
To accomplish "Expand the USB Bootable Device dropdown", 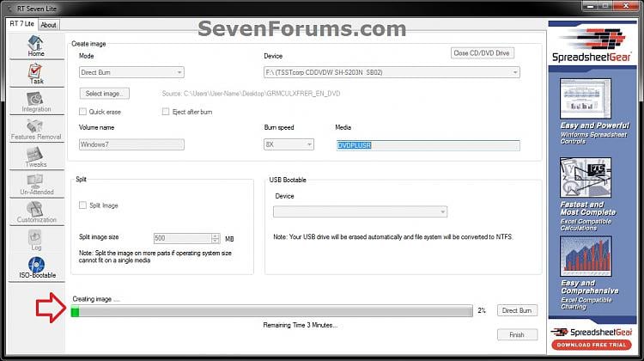I will point(360,211).
